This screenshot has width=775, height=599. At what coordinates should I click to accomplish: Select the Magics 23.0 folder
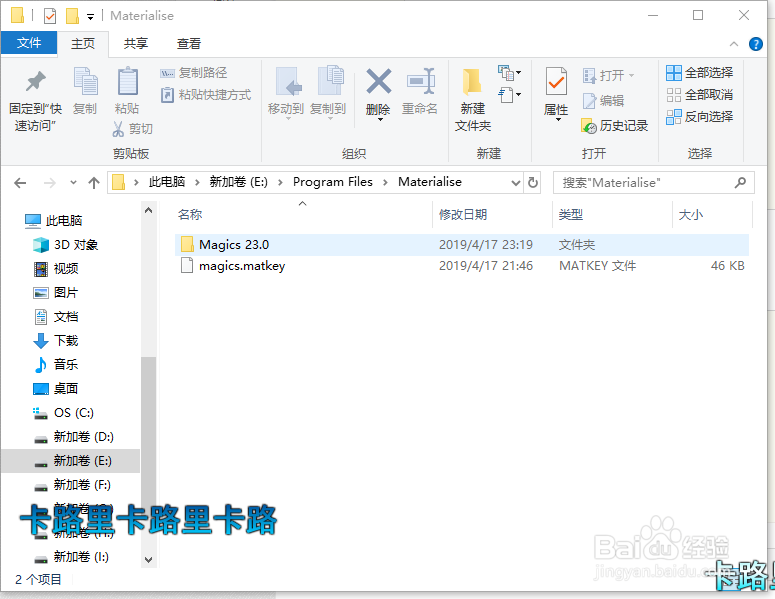tap(462, 245)
